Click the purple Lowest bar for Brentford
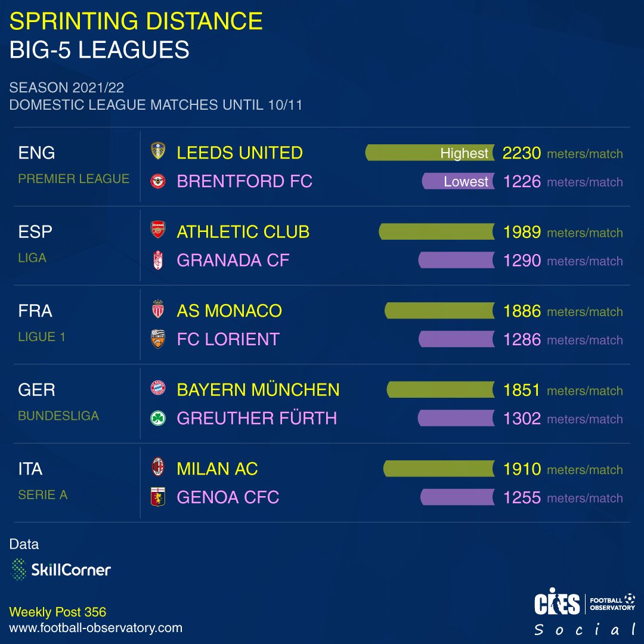The height and width of the screenshot is (644, 644). pos(458,182)
